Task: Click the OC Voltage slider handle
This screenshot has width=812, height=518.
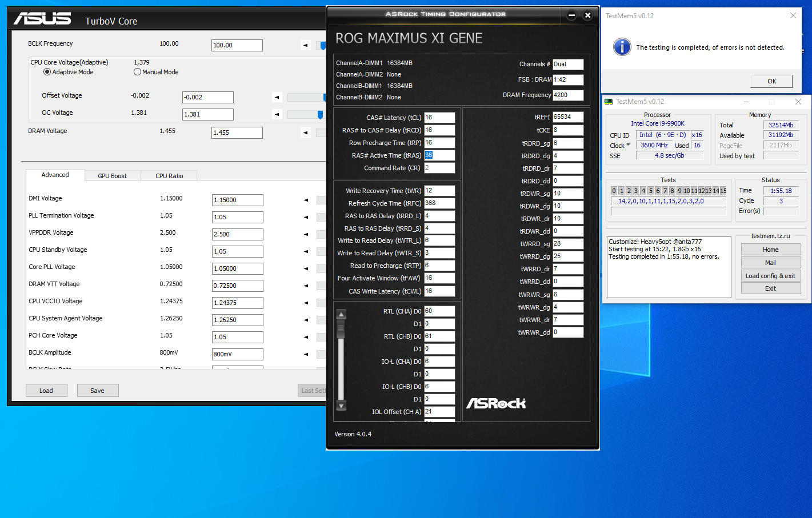Action: pyautogui.click(x=320, y=114)
